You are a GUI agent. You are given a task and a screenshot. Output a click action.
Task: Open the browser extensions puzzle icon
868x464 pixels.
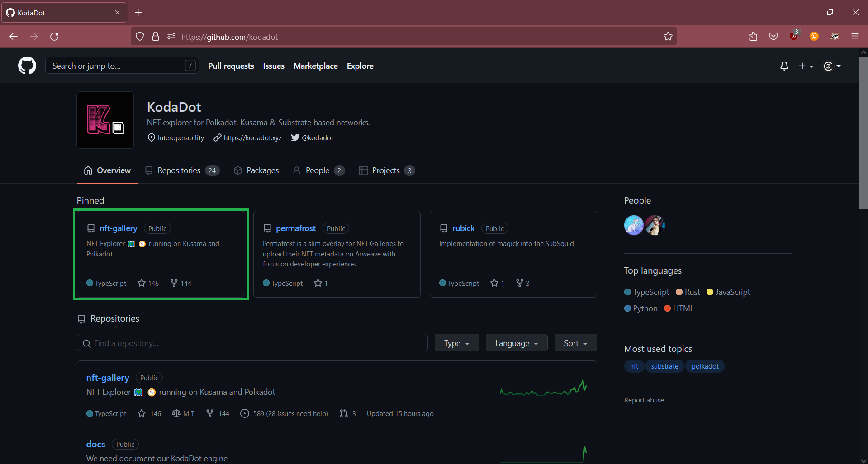[753, 37]
